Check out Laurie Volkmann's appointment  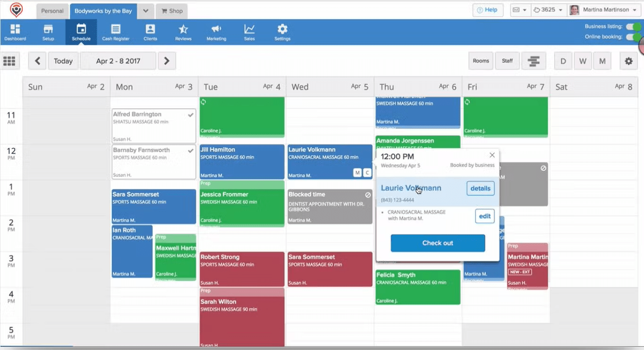pos(437,243)
